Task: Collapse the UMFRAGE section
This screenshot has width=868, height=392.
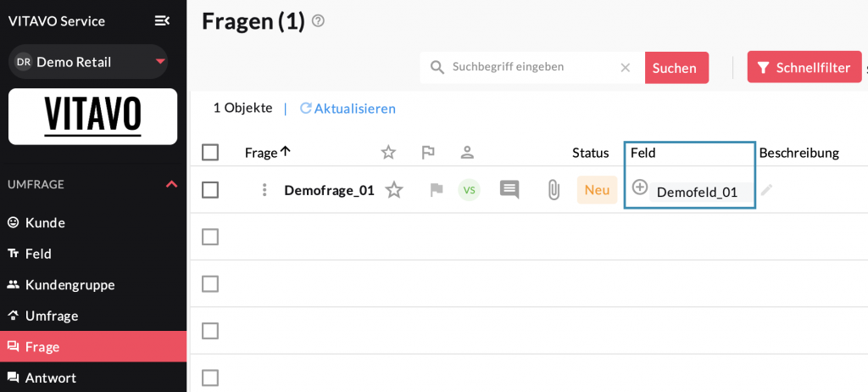Action: tap(171, 184)
